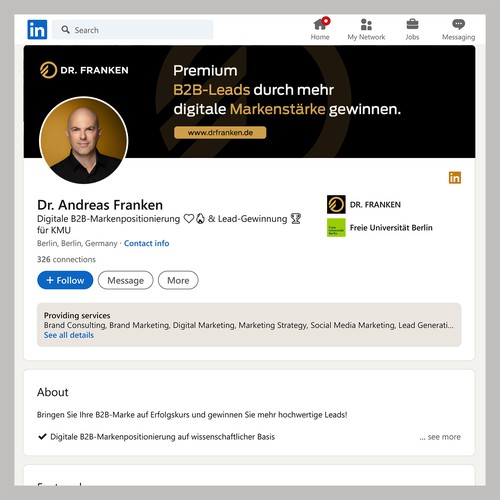Image resolution: width=500 pixels, height=500 pixels.
Task: Open the Message button
Action: (125, 280)
